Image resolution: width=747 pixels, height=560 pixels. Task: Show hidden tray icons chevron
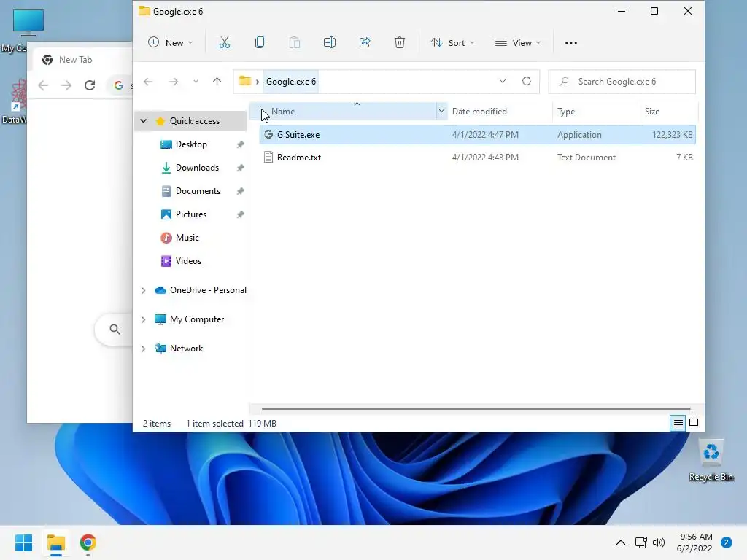coord(621,542)
